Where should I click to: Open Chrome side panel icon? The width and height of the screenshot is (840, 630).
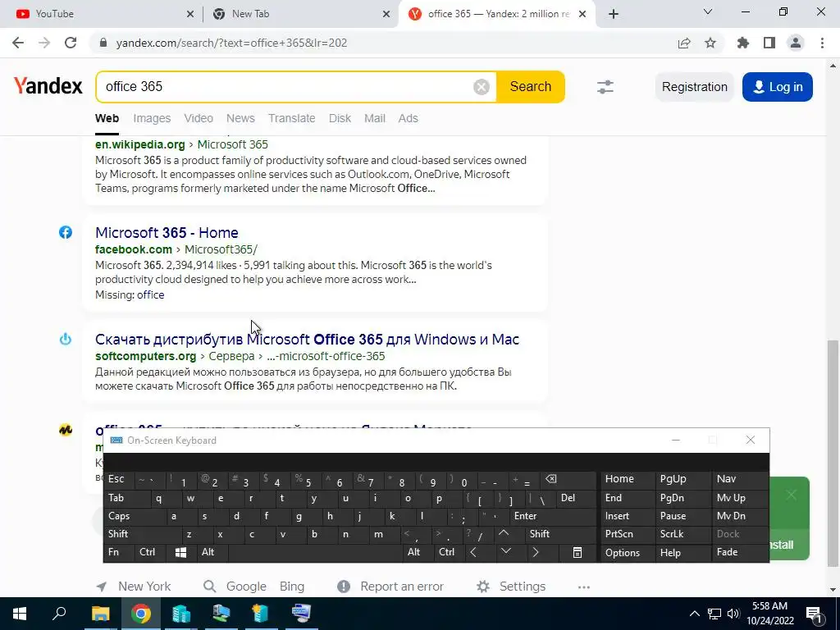[769, 43]
